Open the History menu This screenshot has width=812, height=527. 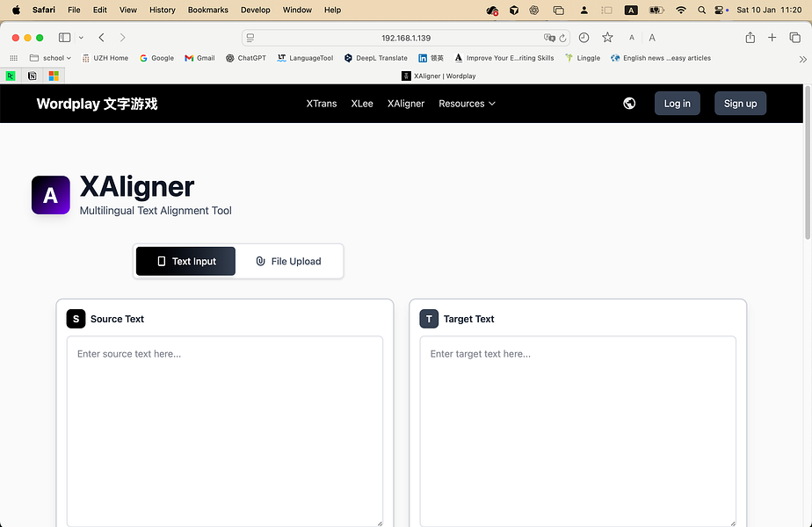pyautogui.click(x=162, y=10)
